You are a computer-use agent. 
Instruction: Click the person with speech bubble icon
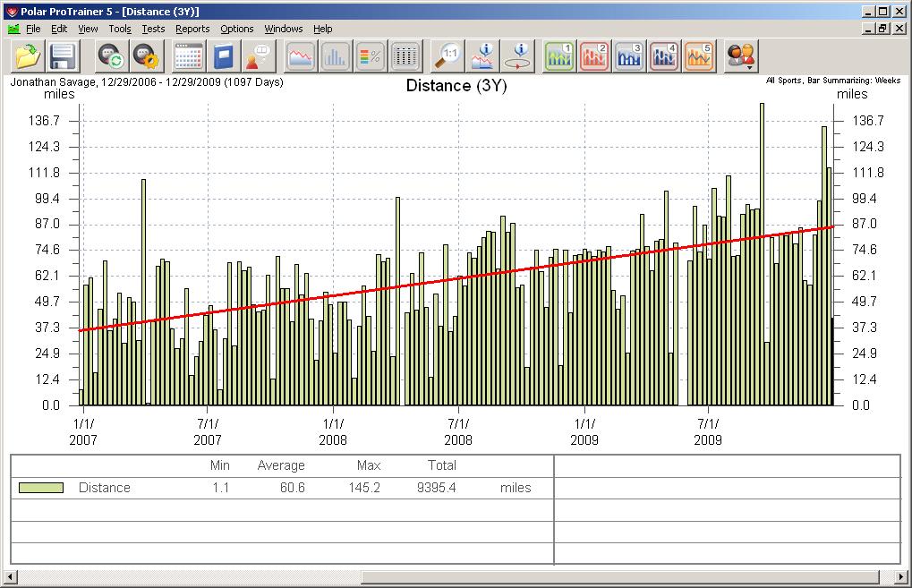click(259, 56)
